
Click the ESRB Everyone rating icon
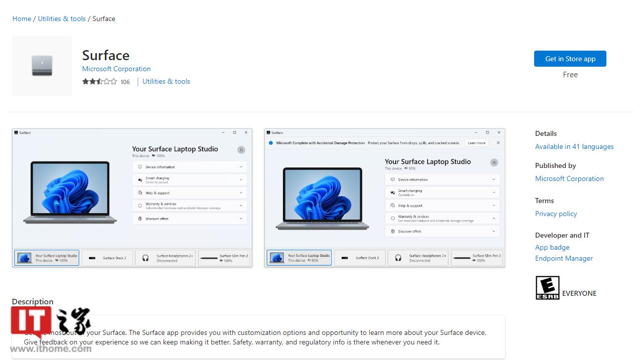coord(547,287)
